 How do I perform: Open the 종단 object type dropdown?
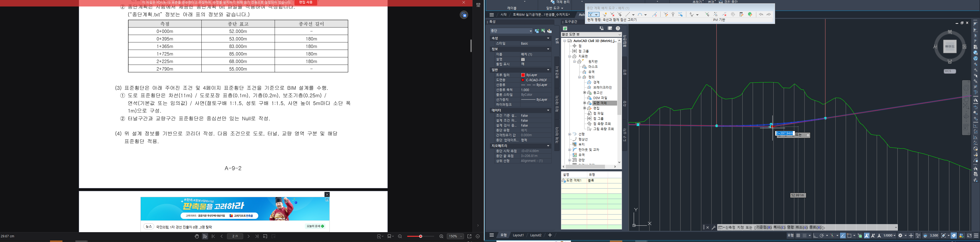click(x=511, y=31)
